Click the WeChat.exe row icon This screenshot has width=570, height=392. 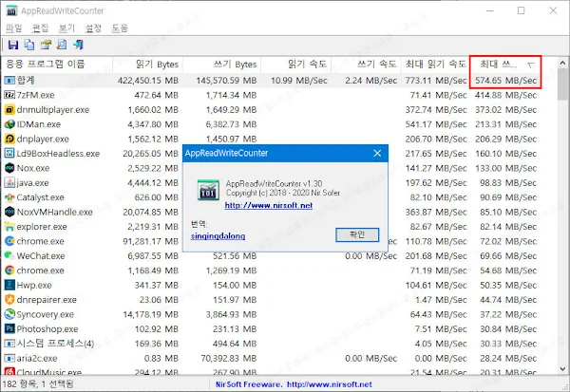point(9,255)
